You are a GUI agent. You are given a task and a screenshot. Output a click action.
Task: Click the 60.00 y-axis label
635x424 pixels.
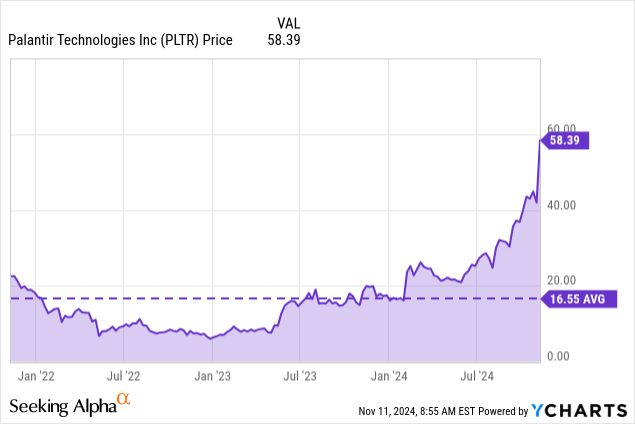pos(563,129)
